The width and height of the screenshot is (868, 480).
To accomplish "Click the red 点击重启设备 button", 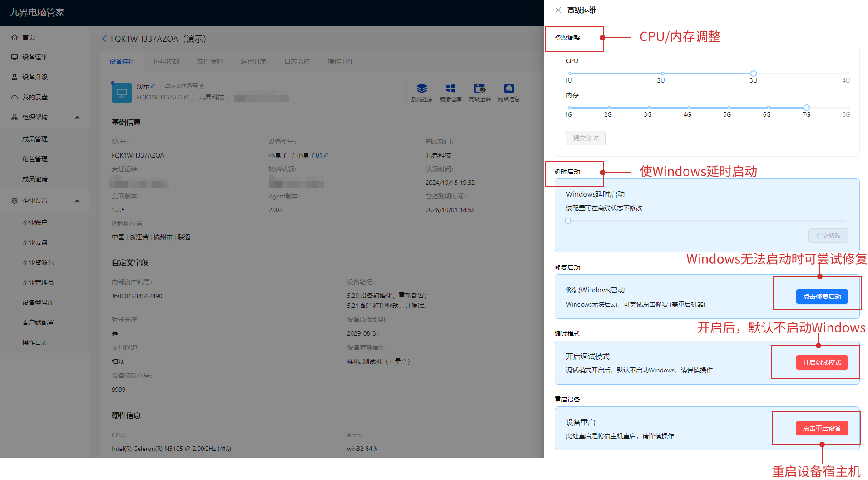I will 822,428.
